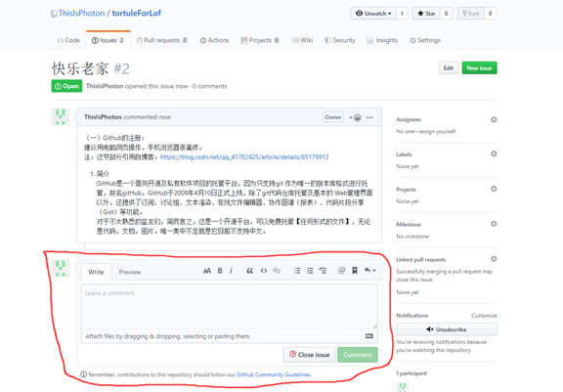Screen dimensions: 563x392
Task: Open the Linked pull requests gear
Action: click(494, 259)
